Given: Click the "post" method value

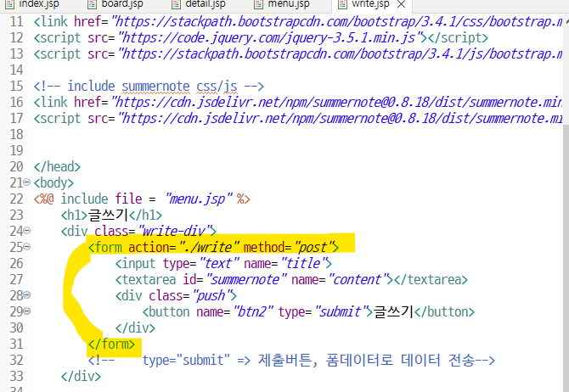Looking at the screenshot, I should (313, 247).
